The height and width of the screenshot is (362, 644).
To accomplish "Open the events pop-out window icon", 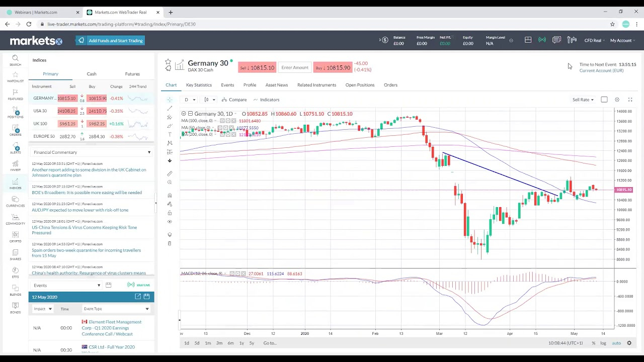I will (x=137, y=297).
